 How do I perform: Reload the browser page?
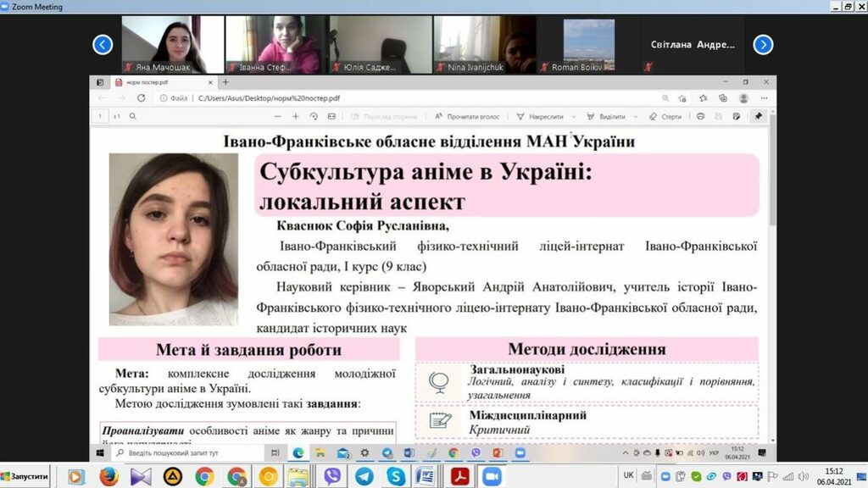coord(141,98)
